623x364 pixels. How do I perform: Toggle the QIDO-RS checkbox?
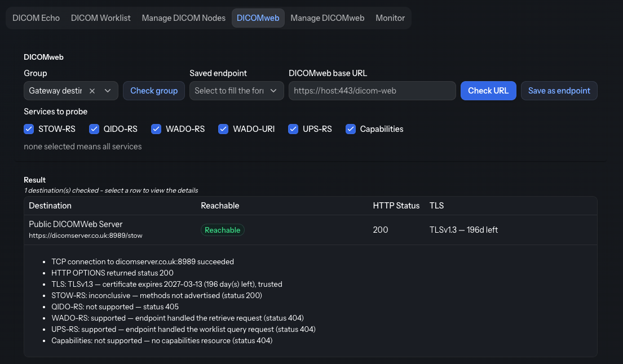pos(94,129)
